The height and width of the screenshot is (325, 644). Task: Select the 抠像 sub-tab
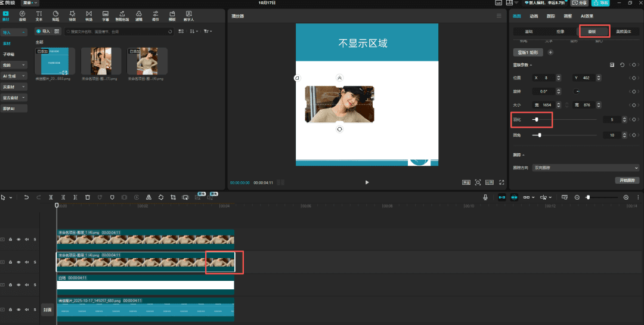[x=560, y=31]
